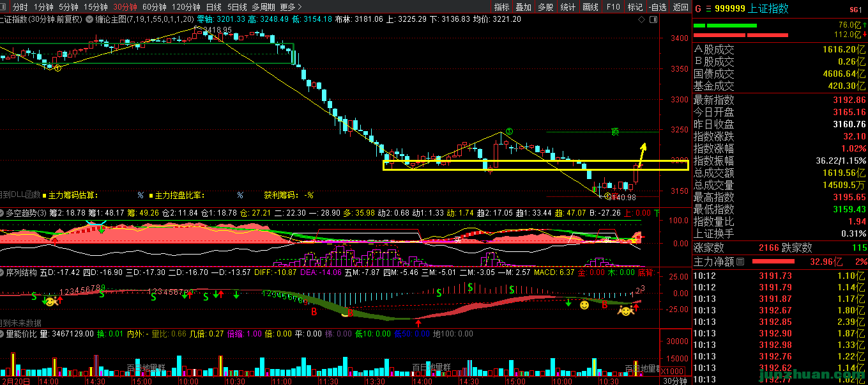Select the 15分钟 period
This screenshot has height=385, width=868.
click(96, 7)
